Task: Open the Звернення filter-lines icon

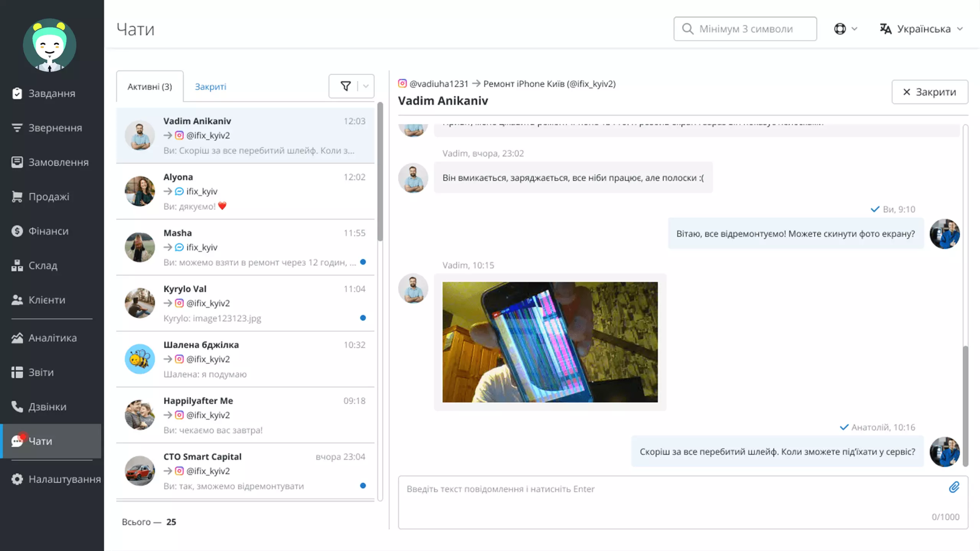Action: [x=17, y=128]
